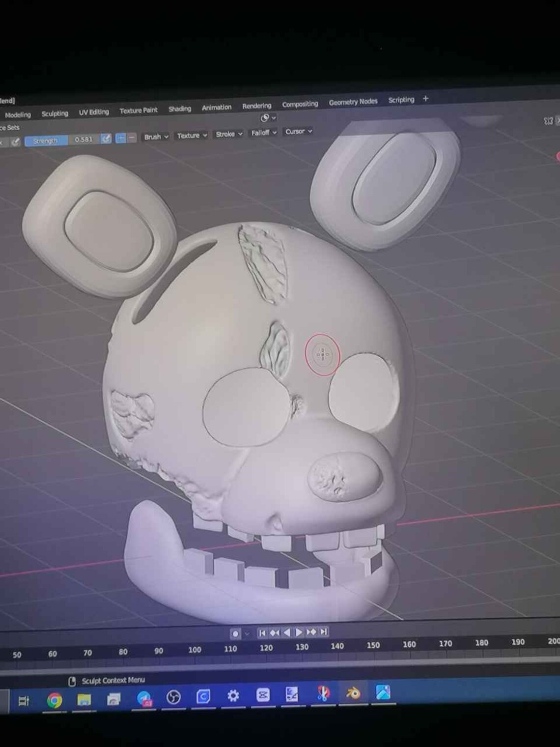Click the mouse icon in status bar
Screen dimensions: 560x747
click(x=72, y=682)
